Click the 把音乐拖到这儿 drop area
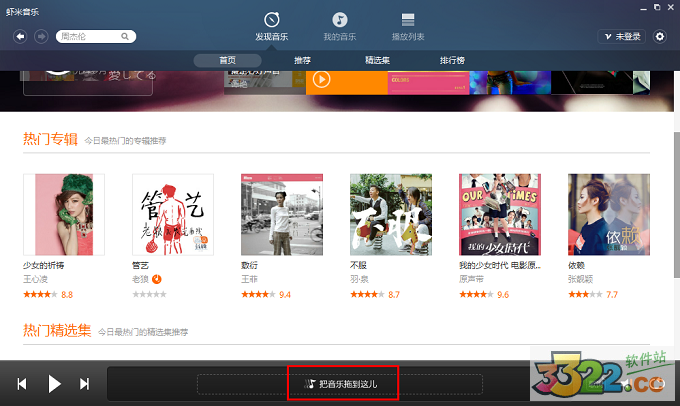The height and width of the screenshot is (406, 680). point(340,384)
